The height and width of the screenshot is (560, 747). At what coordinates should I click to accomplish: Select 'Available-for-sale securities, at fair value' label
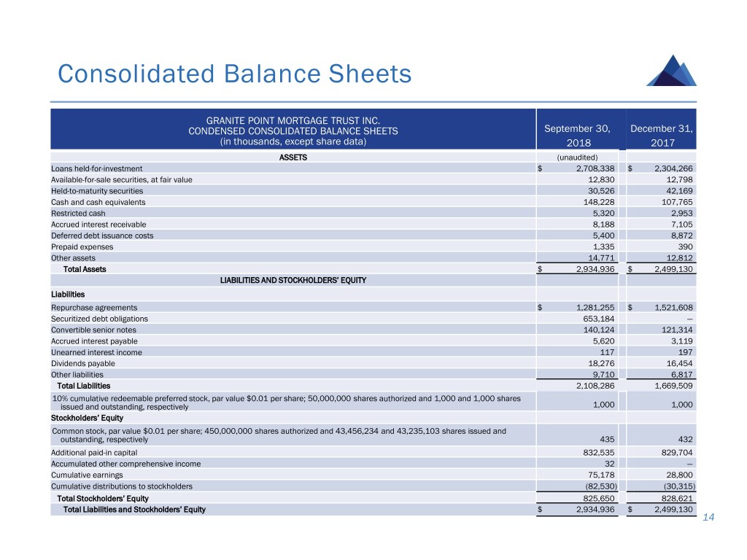pyautogui.click(x=122, y=179)
